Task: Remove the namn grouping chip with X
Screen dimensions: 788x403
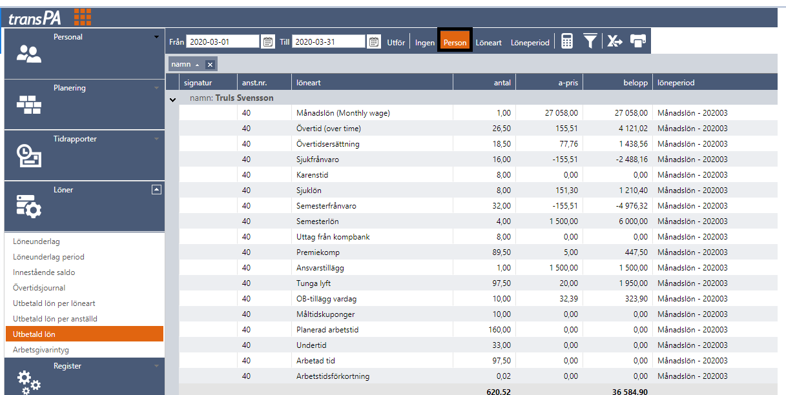Action: tap(211, 64)
